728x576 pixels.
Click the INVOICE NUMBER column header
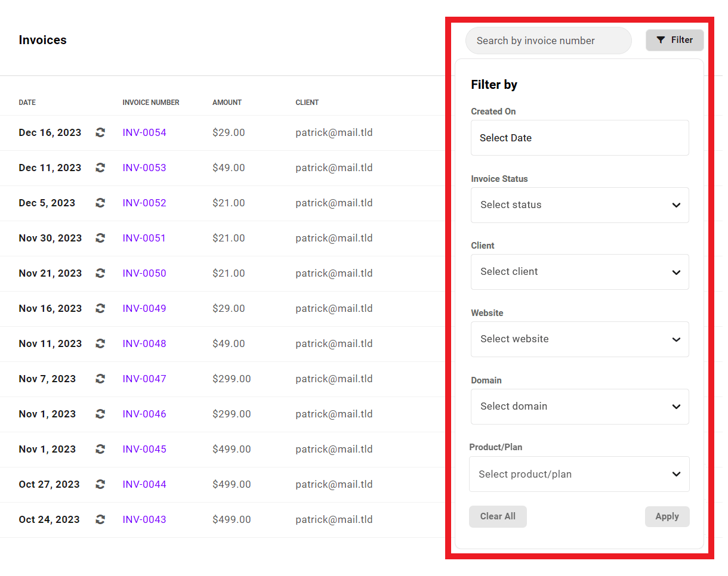(151, 103)
